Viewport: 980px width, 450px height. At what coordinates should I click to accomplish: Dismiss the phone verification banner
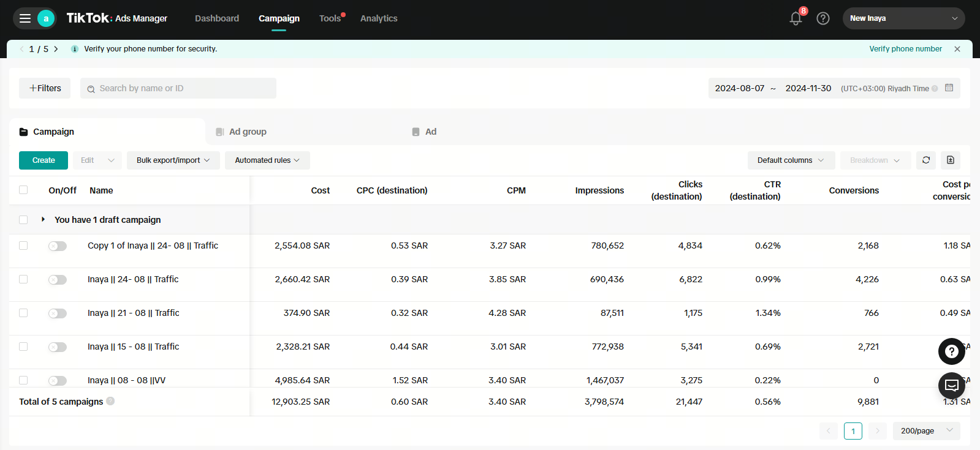[957, 49]
